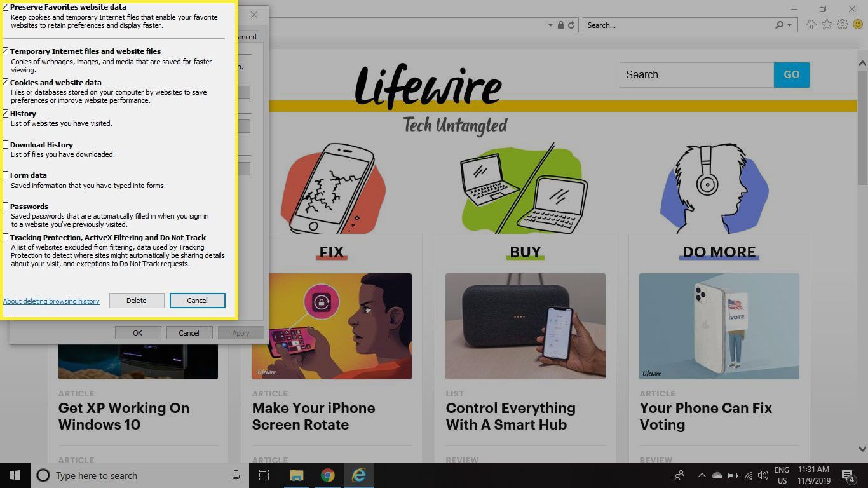Open File Explorer from the taskbar
868x488 pixels.
(x=297, y=475)
